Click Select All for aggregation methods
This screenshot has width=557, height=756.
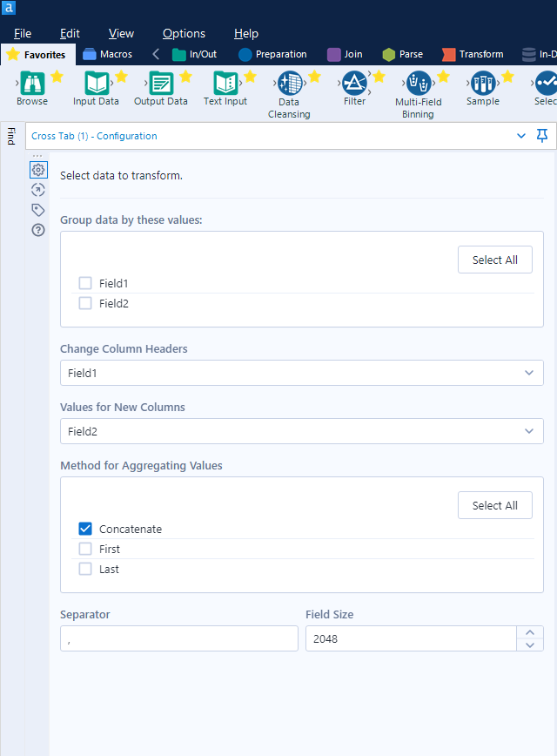[x=494, y=504]
